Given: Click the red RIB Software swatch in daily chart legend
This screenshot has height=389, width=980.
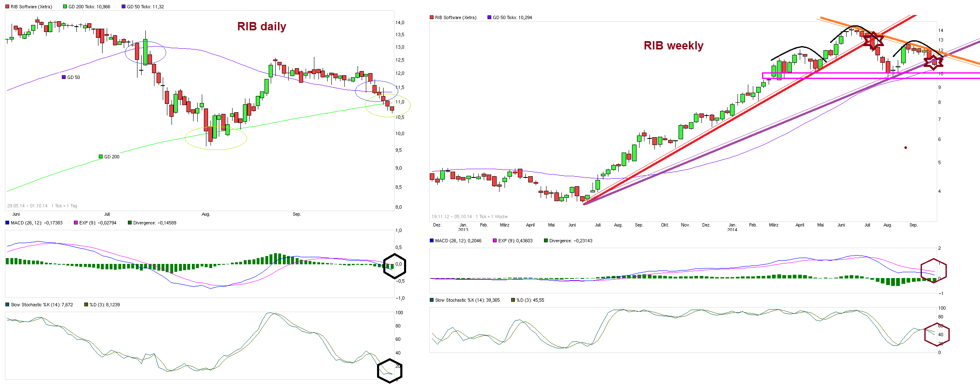Looking at the screenshot, I should [x=7, y=7].
